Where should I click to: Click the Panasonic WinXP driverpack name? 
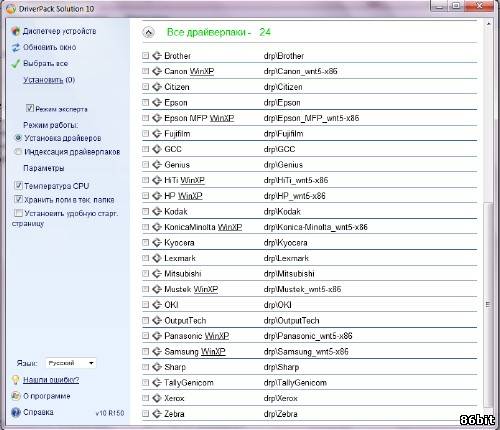coord(196,336)
